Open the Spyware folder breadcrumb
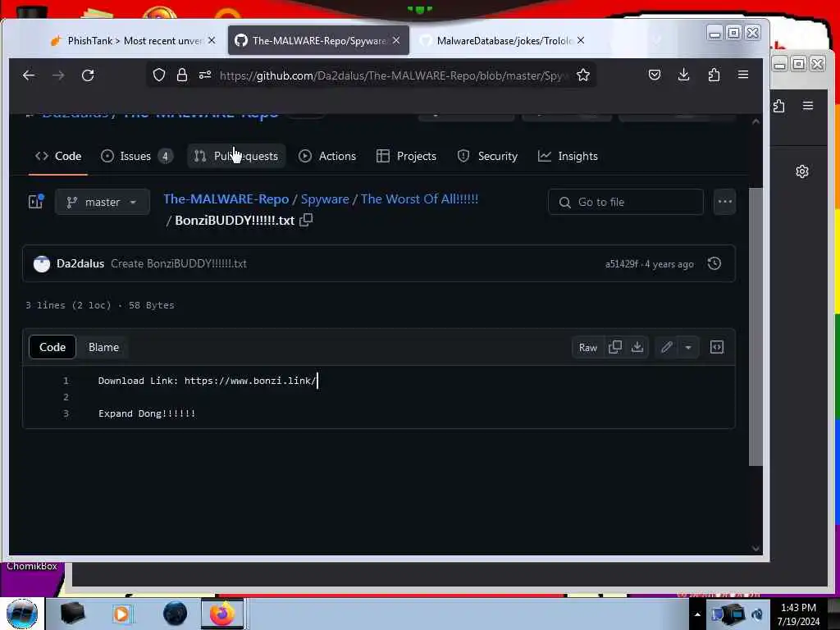This screenshot has width=840, height=630. pyautogui.click(x=325, y=199)
